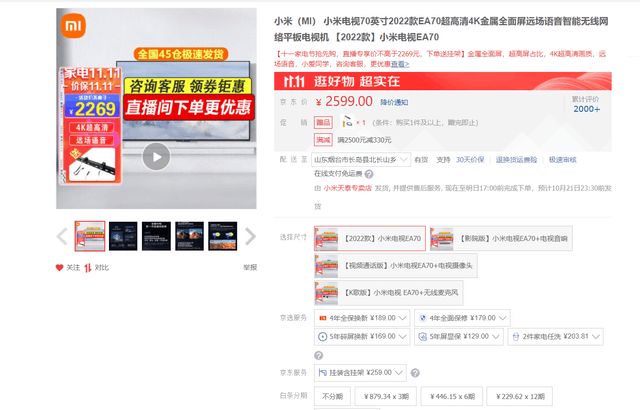Select the second product thumbnail
Image resolution: width=640 pixels, height=410 pixels.
pos(123,236)
